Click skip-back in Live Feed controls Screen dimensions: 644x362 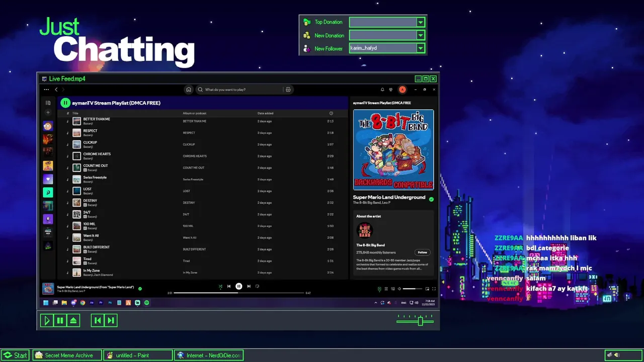pyautogui.click(x=98, y=320)
